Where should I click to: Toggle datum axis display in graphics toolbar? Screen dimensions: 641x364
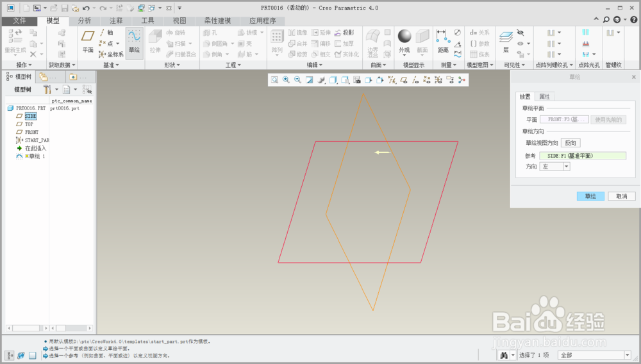pos(415,80)
